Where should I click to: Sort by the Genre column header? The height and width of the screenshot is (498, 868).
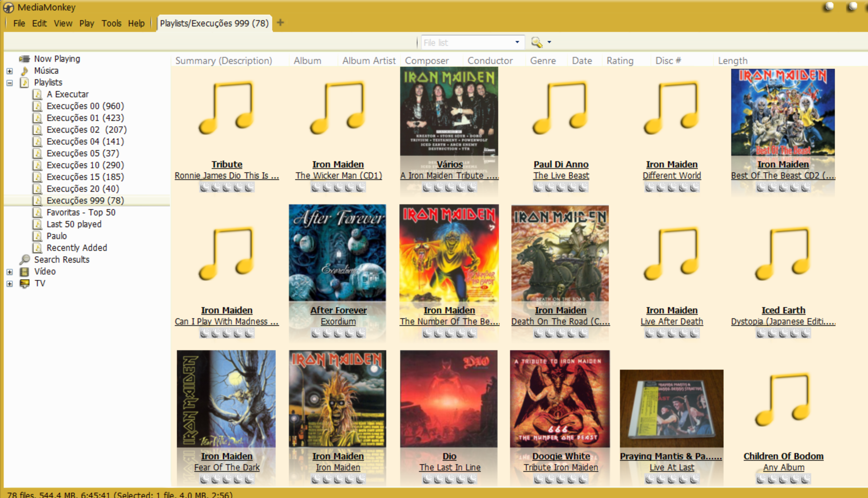coord(543,61)
